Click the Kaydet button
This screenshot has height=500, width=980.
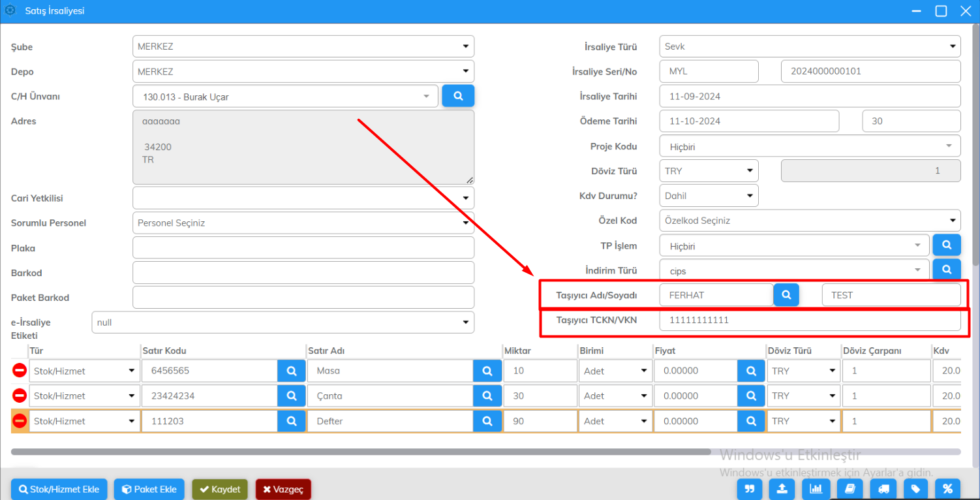(220, 489)
